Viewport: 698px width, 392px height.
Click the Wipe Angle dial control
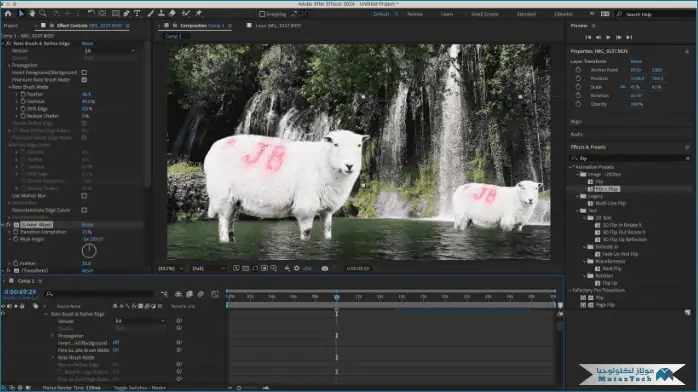[x=89, y=251]
